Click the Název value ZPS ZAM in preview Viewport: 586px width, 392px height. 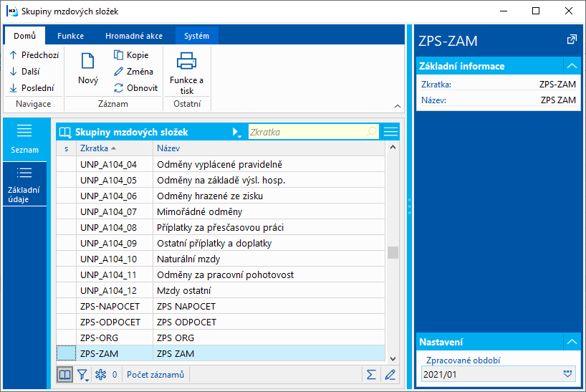point(558,100)
